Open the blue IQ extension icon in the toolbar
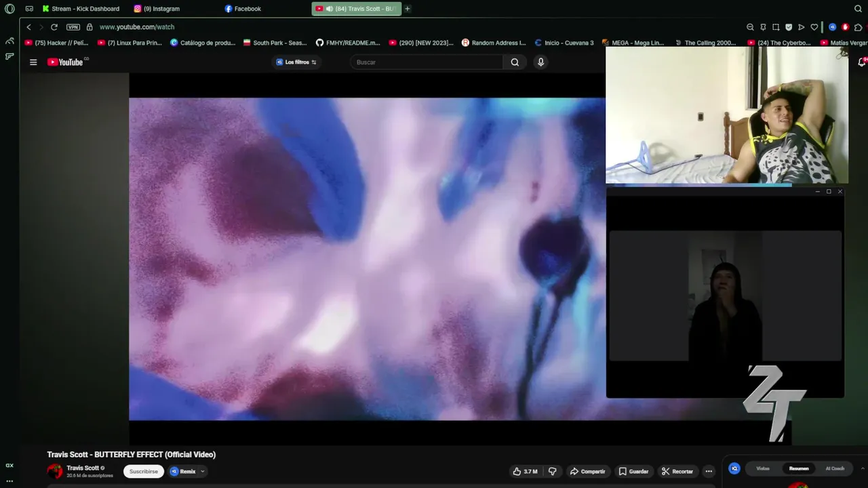This screenshot has width=868, height=488. click(x=833, y=27)
